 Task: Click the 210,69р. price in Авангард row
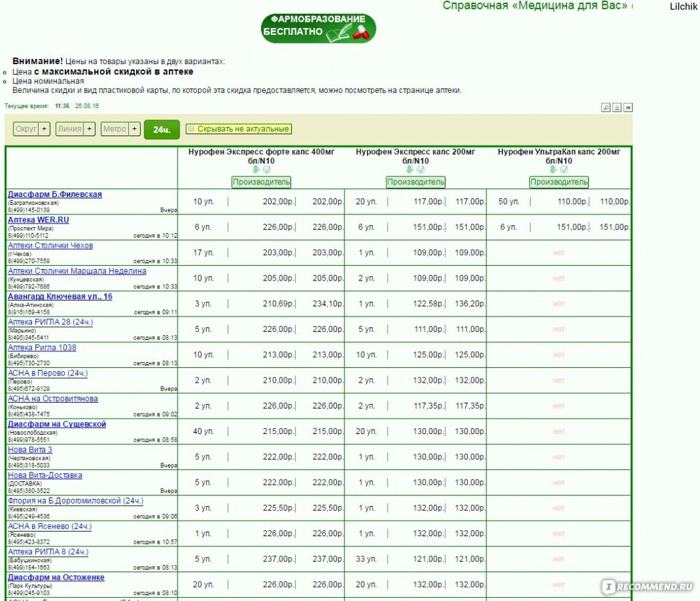click(x=278, y=303)
